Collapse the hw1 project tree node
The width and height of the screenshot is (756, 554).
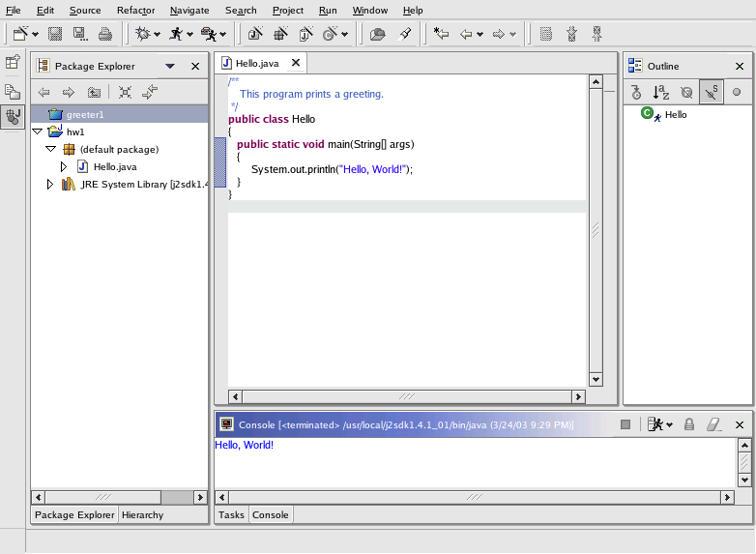tap(38, 131)
